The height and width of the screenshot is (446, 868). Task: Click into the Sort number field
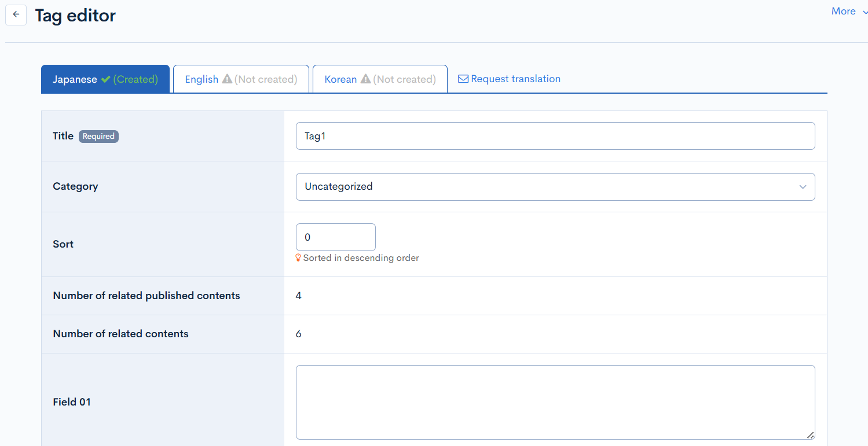pyautogui.click(x=335, y=237)
